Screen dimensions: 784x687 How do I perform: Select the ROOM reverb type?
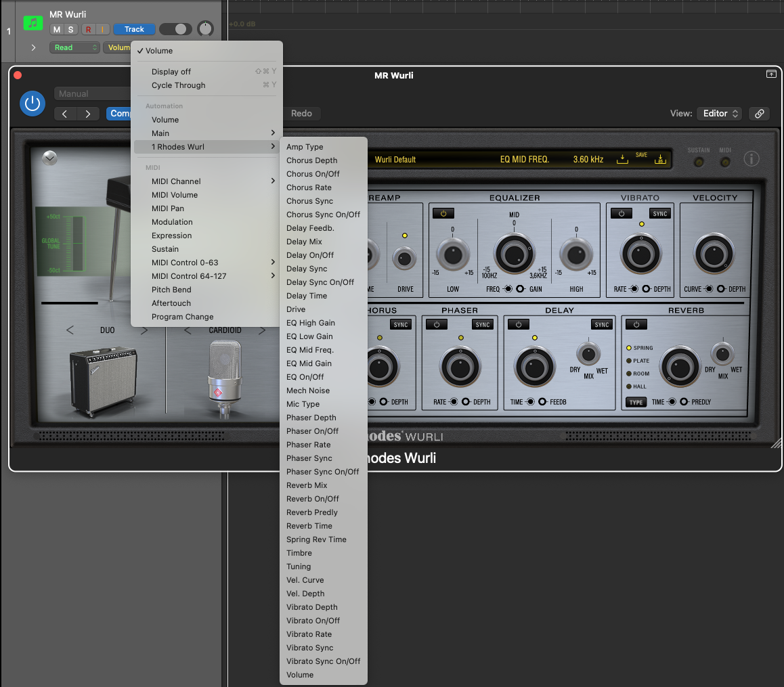[638, 374]
